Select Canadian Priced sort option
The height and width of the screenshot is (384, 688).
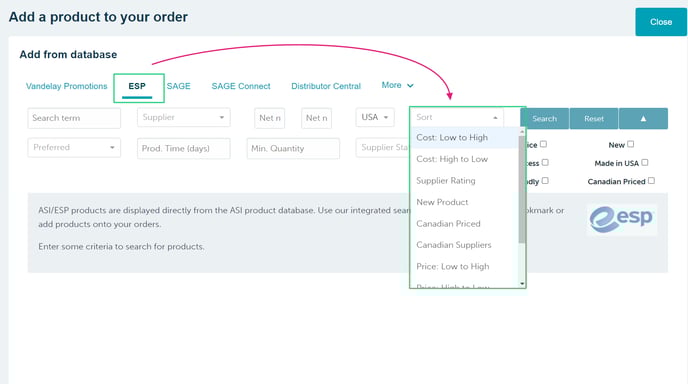click(464, 223)
